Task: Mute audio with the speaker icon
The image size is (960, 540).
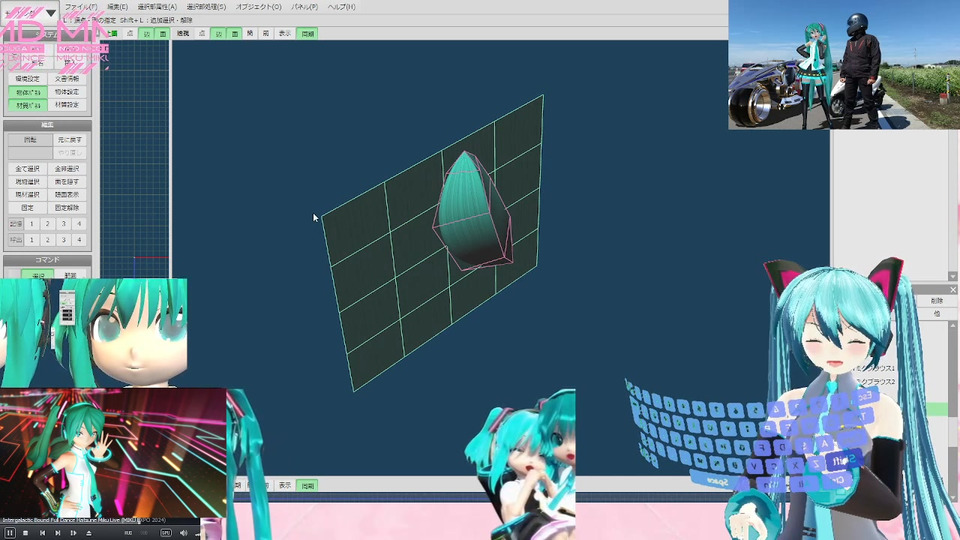Action: 183,533
